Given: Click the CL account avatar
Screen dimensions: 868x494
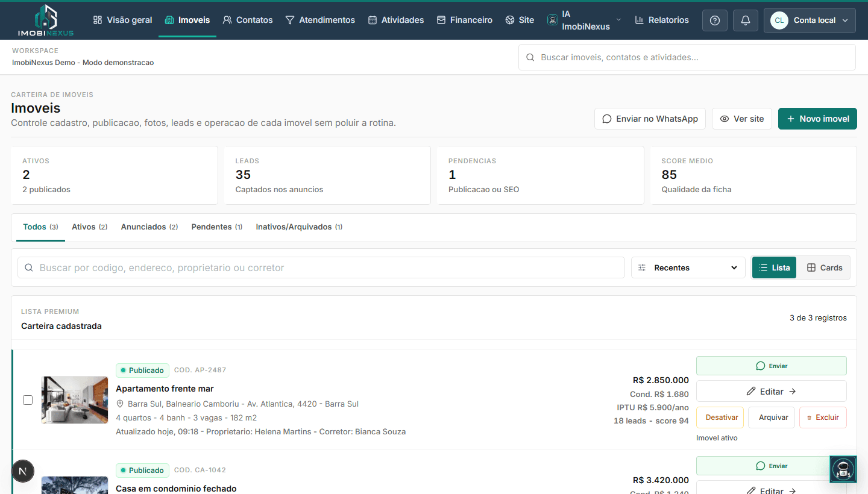Looking at the screenshot, I should point(779,20).
